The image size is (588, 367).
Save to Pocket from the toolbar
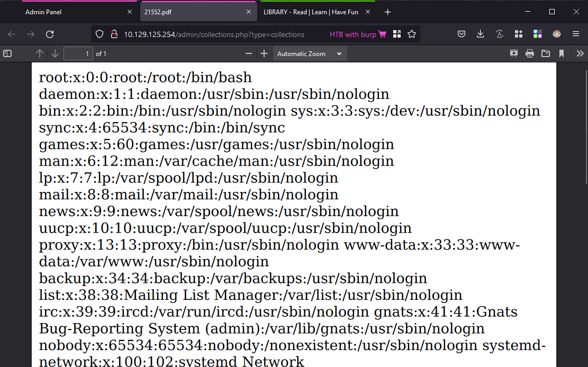coord(462,34)
